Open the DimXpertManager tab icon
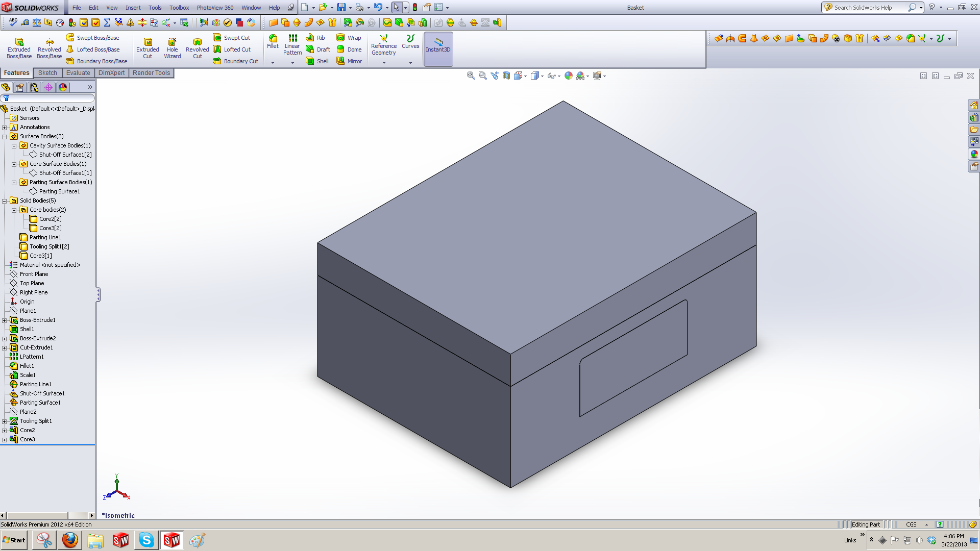This screenshot has height=551, width=980. (48, 87)
